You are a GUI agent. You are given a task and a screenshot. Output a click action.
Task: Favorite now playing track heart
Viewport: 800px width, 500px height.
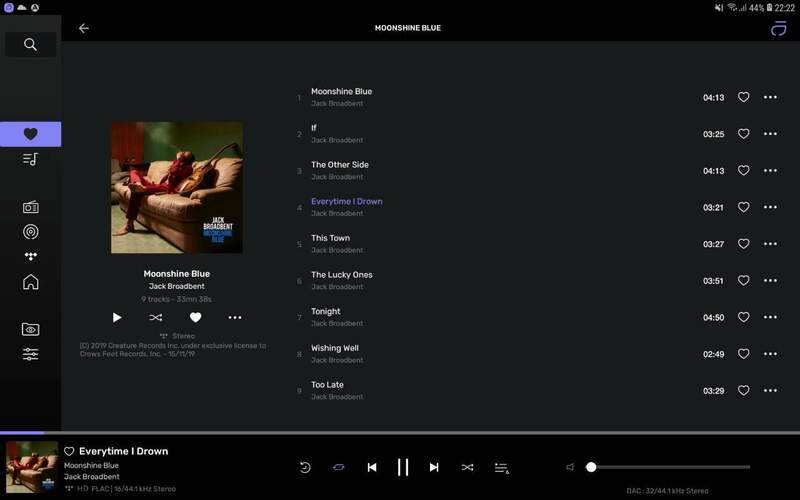[x=69, y=452]
